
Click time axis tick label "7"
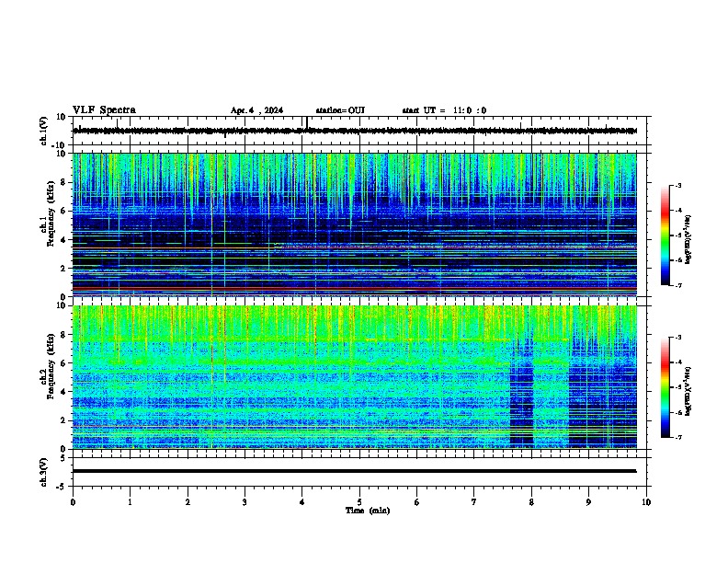point(474,502)
